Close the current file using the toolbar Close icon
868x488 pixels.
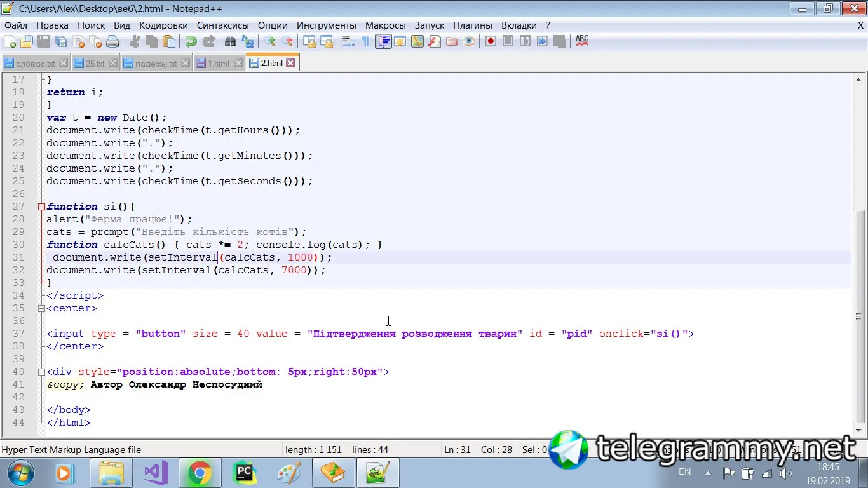pos(78,42)
